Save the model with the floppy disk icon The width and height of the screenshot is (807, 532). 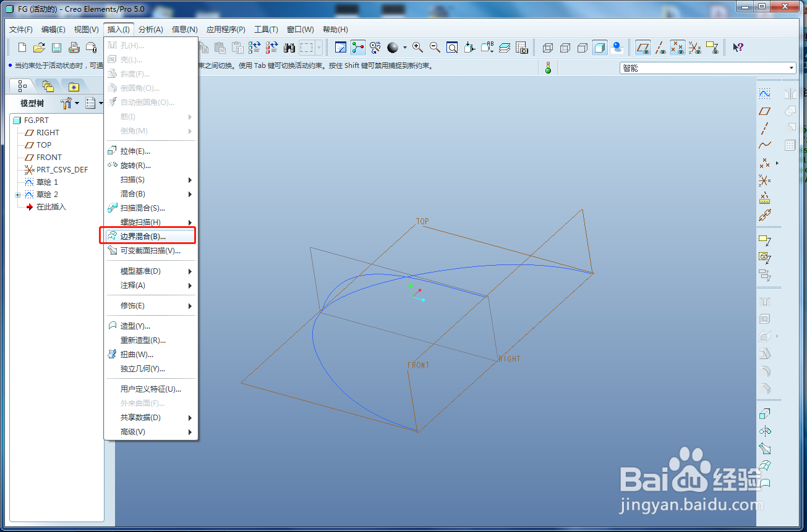click(56, 48)
